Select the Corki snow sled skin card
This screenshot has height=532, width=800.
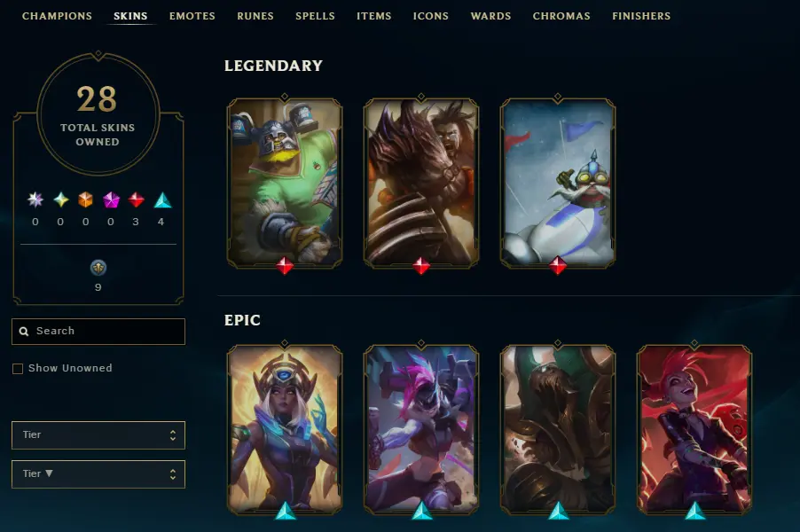558,183
